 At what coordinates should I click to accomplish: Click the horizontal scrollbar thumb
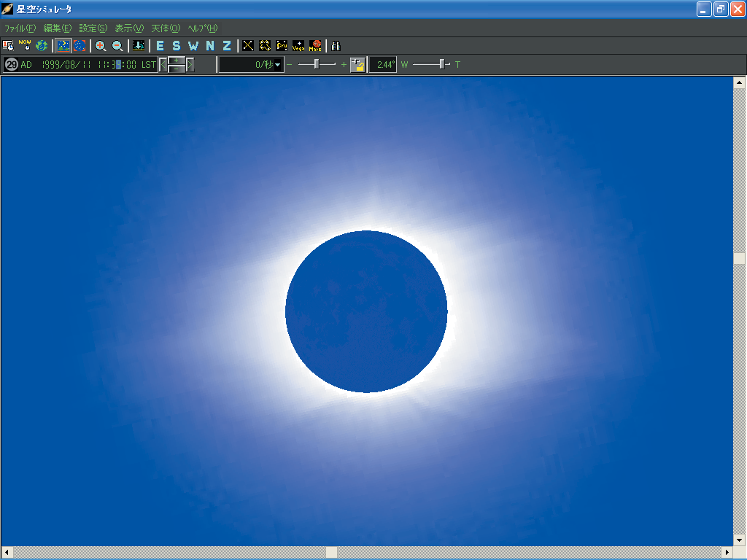click(x=332, y=553)
